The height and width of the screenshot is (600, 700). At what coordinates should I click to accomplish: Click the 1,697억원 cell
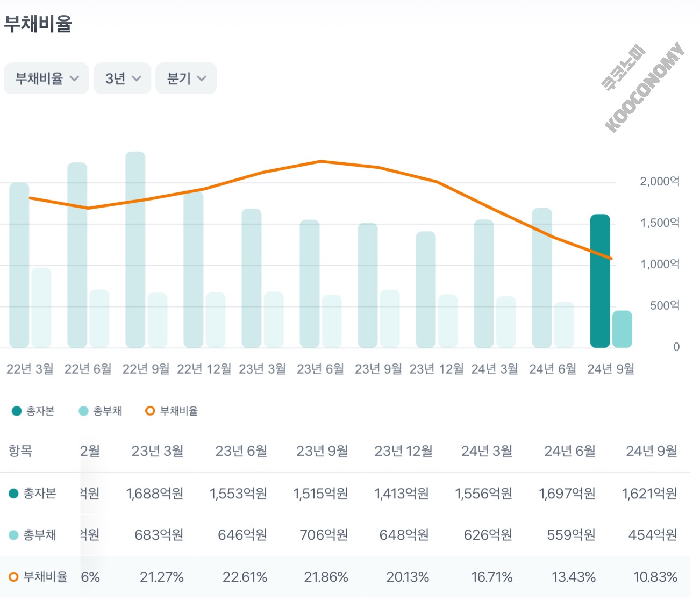pyautogui.click(x=567, y=493)
